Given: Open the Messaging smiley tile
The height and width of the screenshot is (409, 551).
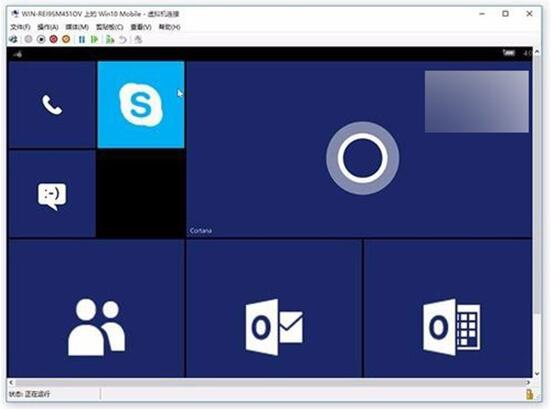Looking at the screenshot, I should (52, 194).
